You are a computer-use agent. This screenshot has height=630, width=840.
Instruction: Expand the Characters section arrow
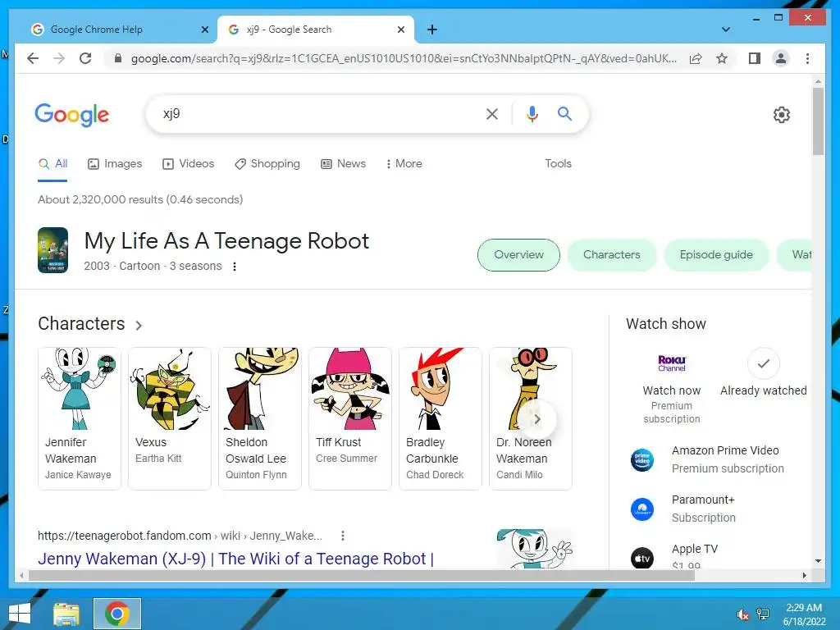tap(139, 325)
